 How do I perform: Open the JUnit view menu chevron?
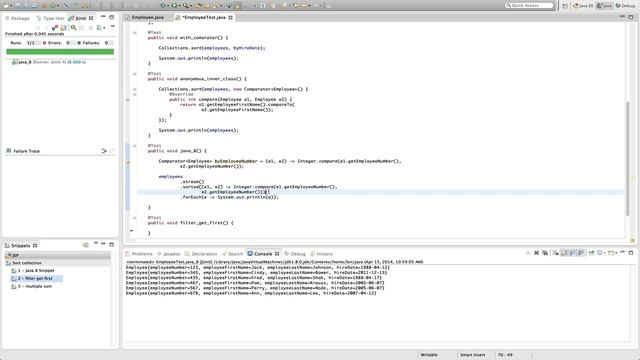coord(113,27)
